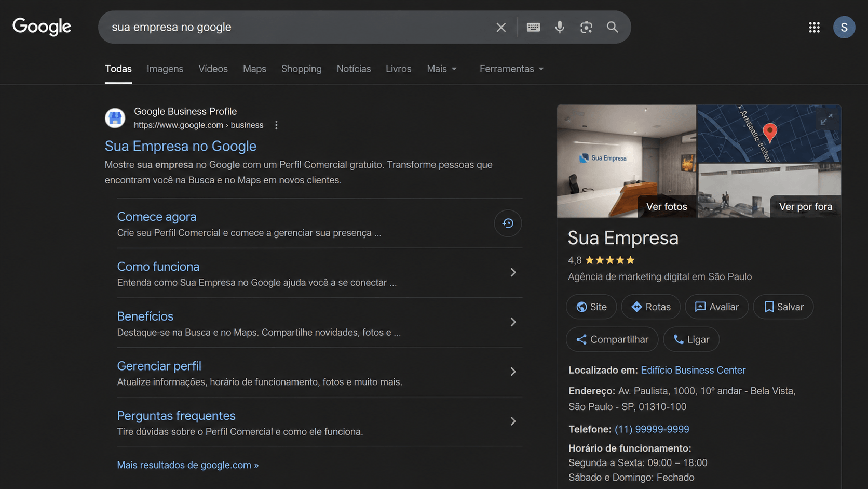
Task: Click the Google logo
Action: tap(42, 27)
